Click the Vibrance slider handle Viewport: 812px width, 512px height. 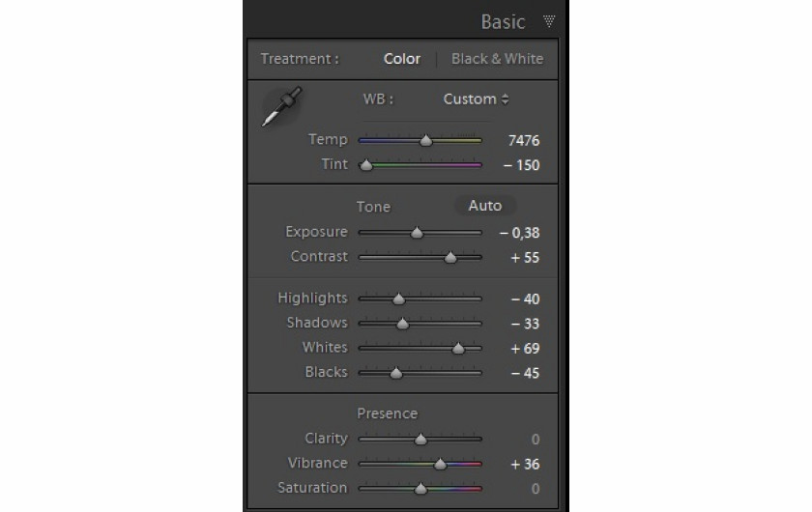coord(441,465)
